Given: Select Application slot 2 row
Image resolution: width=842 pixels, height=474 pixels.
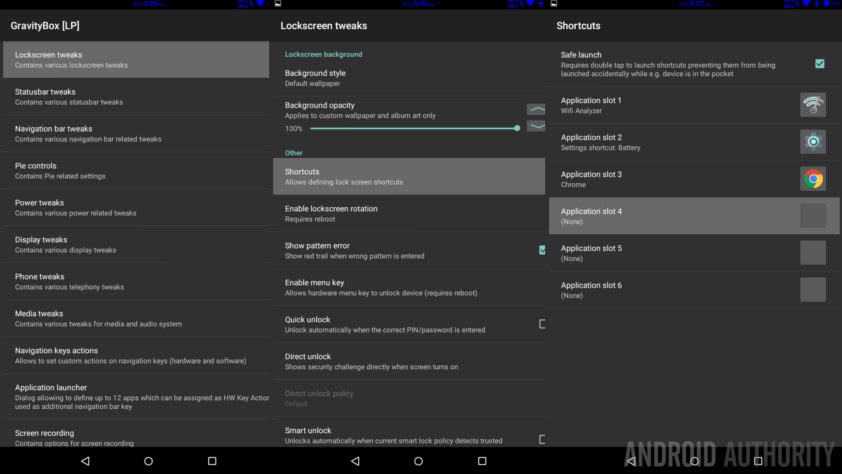Looking at the screenshot, I should (695, 142).
